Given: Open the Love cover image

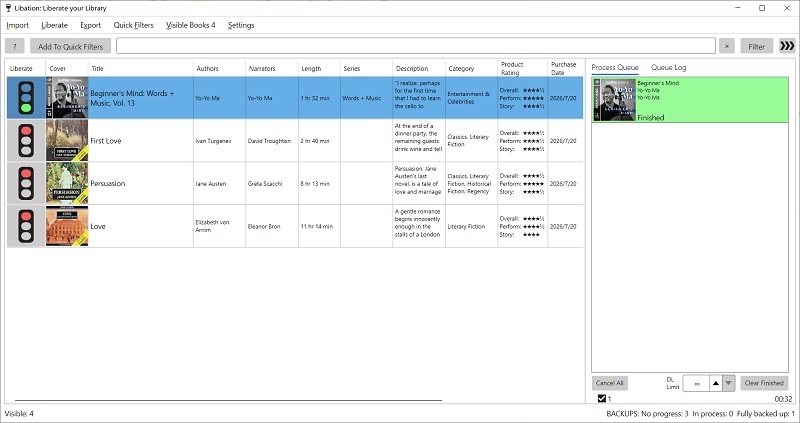Looking at the screenshot, I should [x=67, y=226].
